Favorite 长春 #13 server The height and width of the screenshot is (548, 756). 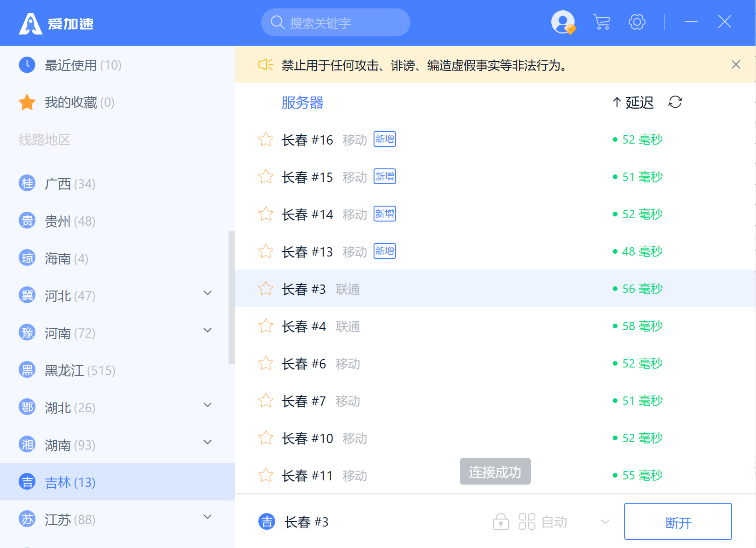point(266,251)
